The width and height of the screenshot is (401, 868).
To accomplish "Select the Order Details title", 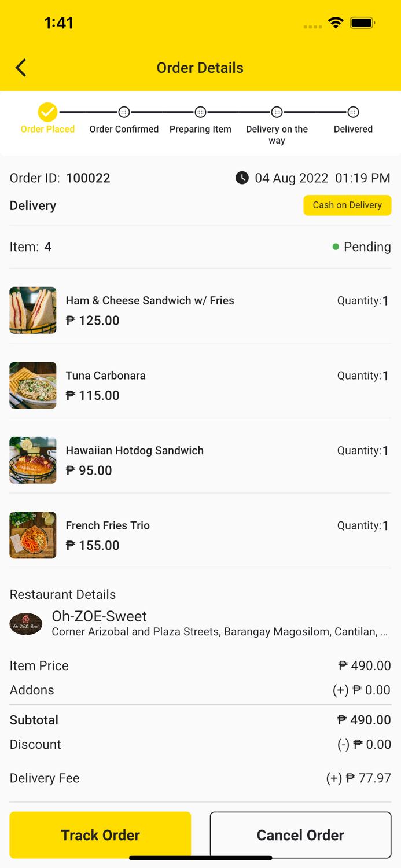I will [200, 68].
